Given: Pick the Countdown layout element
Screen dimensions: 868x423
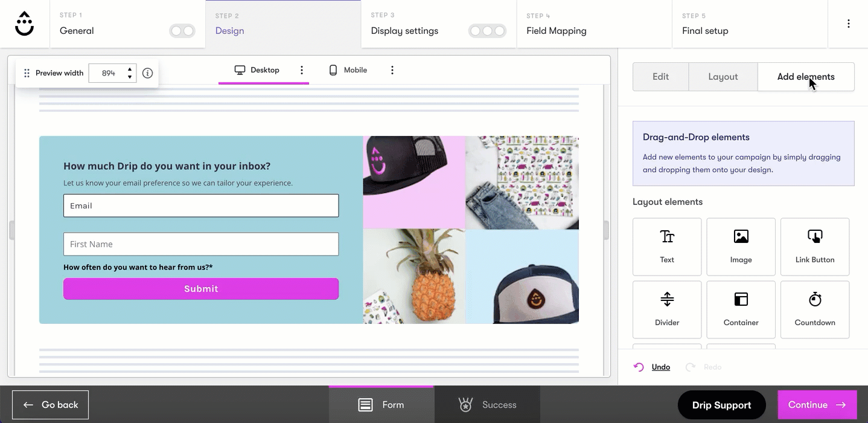Looking at the screenshot, I should click(x=815, y=309).
